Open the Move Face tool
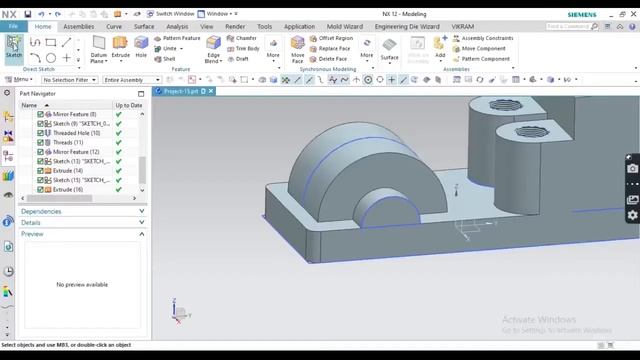The width and height of the screenshot is (640, 360). pyautogui.click(x=298, y=49)
